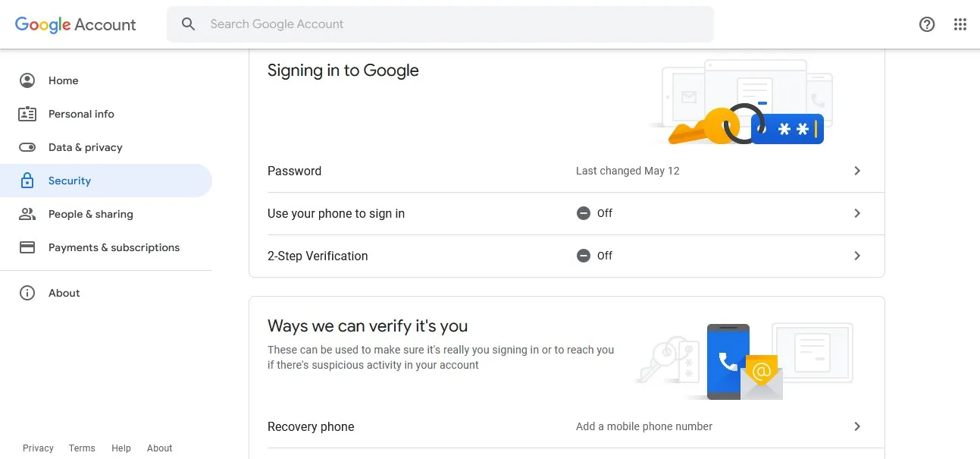
Task: Click the Off status for 2-Step Verification
Action: 595,256
